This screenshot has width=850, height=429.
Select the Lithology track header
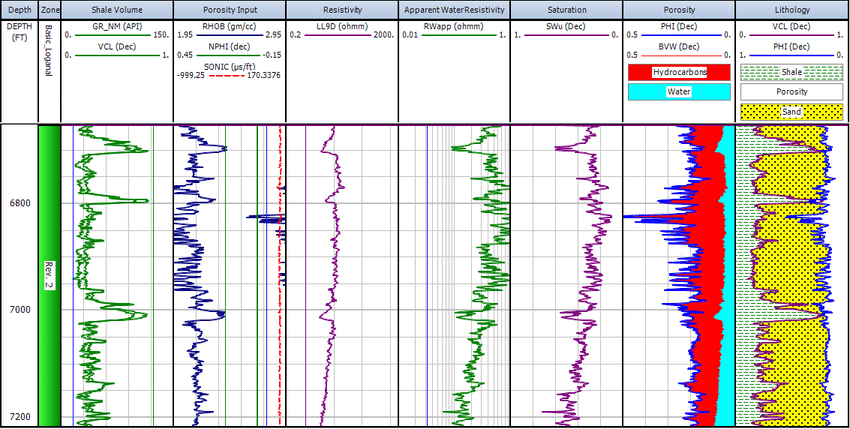click(x=792, y=10)
